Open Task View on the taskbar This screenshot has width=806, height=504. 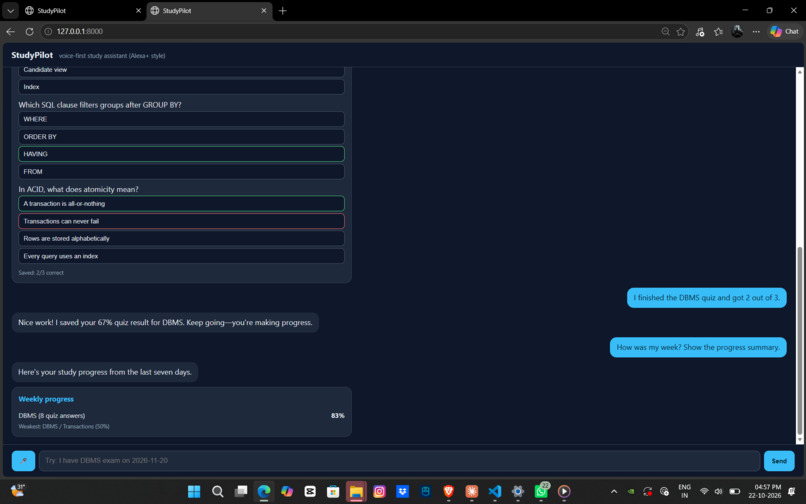(x=241, y=492)
